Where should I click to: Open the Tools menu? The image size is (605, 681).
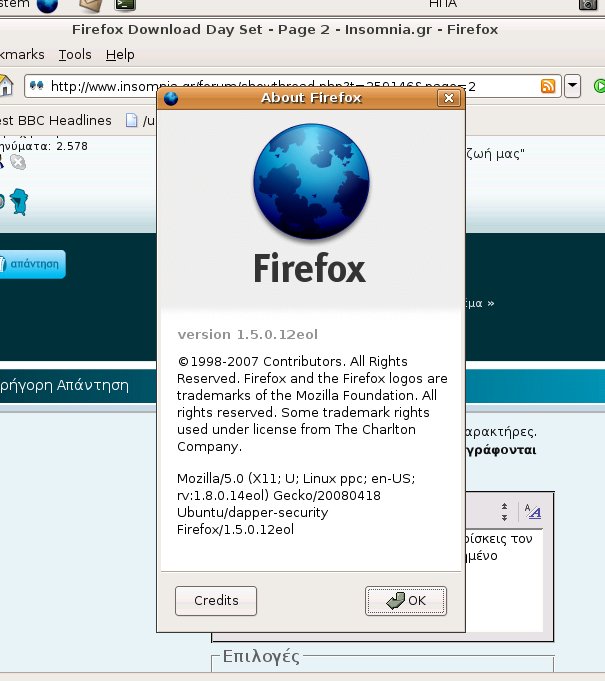pyautogui.click(x=75, y=55)
